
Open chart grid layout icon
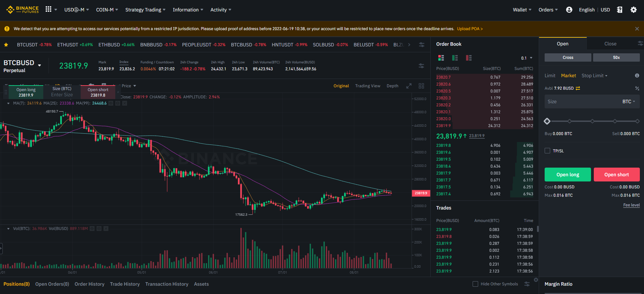[x=421, y=86]
